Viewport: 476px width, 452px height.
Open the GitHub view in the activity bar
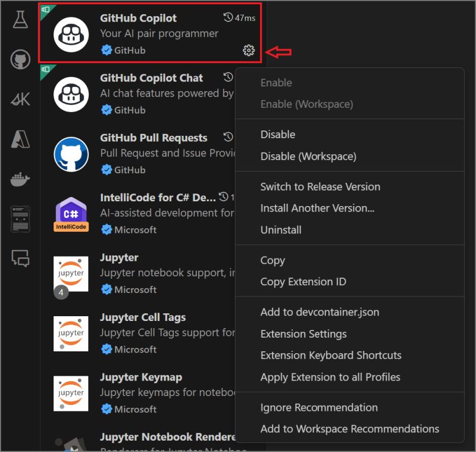(x=20, y=59)
